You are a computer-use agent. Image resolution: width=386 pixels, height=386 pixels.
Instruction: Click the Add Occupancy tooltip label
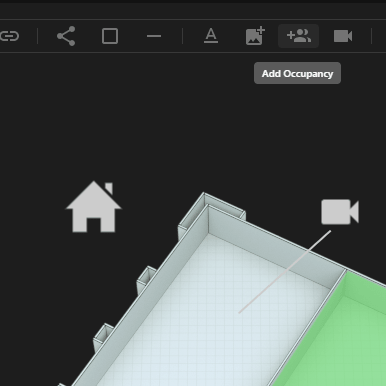[x=297, y=73]
